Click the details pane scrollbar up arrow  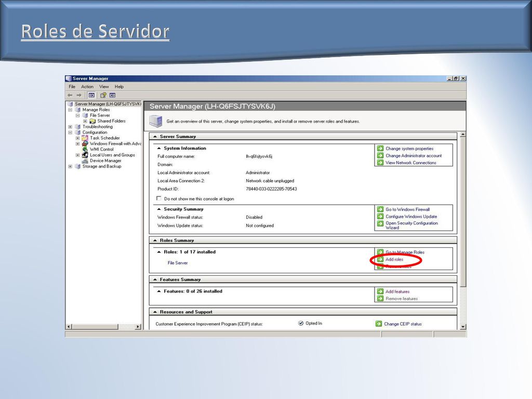click(x=463, y=135)
